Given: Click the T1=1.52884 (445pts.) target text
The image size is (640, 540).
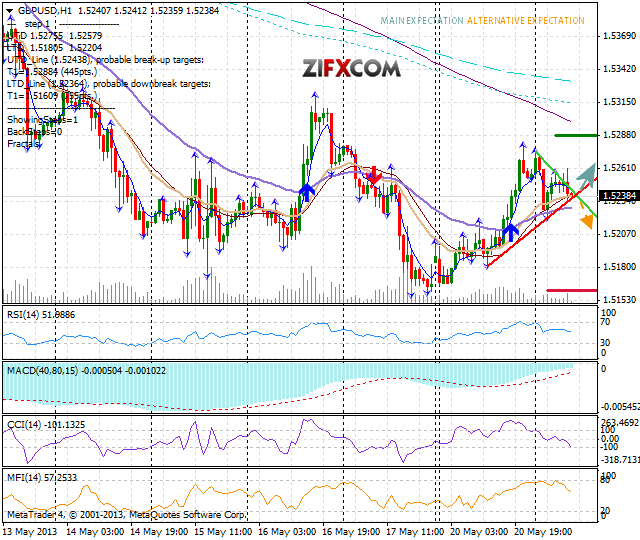Looking at the screenshot, I should 52,72.
